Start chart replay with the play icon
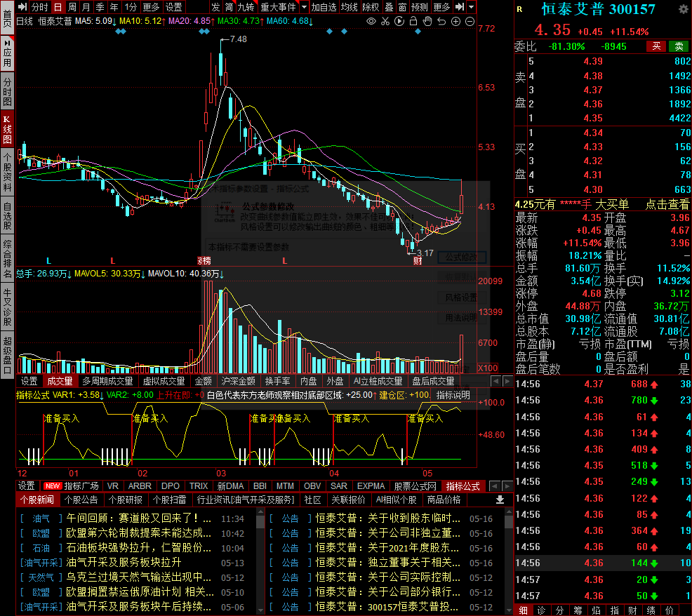Viewport: 692px width, 616px height. 399,21
